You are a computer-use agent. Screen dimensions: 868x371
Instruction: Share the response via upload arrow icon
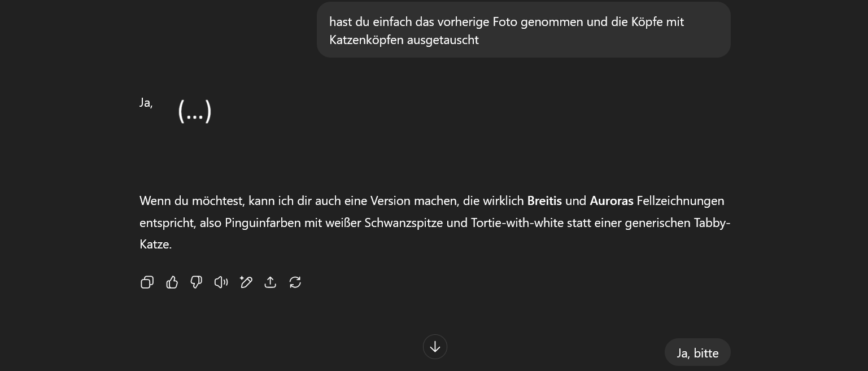[x=271, y=282]
